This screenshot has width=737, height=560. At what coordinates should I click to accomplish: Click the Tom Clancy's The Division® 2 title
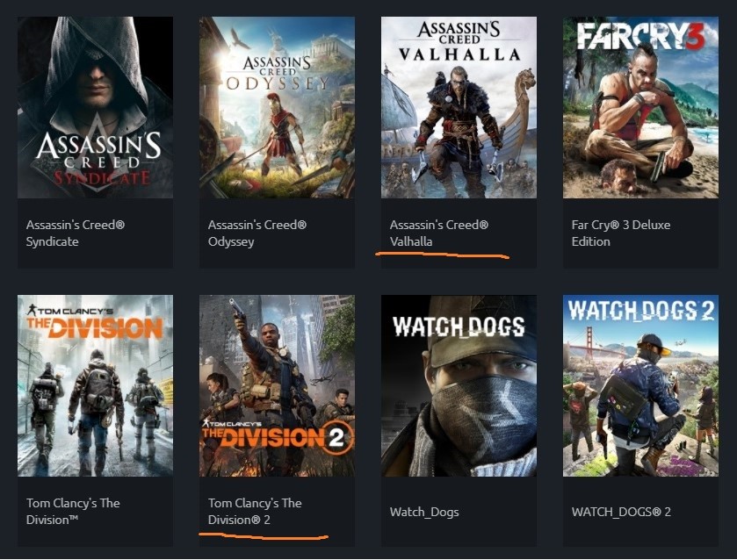(255, 511)
